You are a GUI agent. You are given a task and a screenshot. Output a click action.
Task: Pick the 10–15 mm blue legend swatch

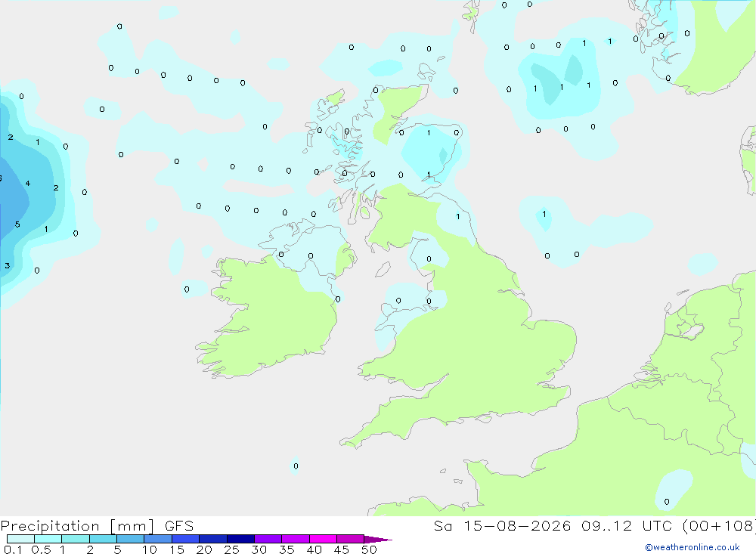pyautogui.click(x=158, y=539)
